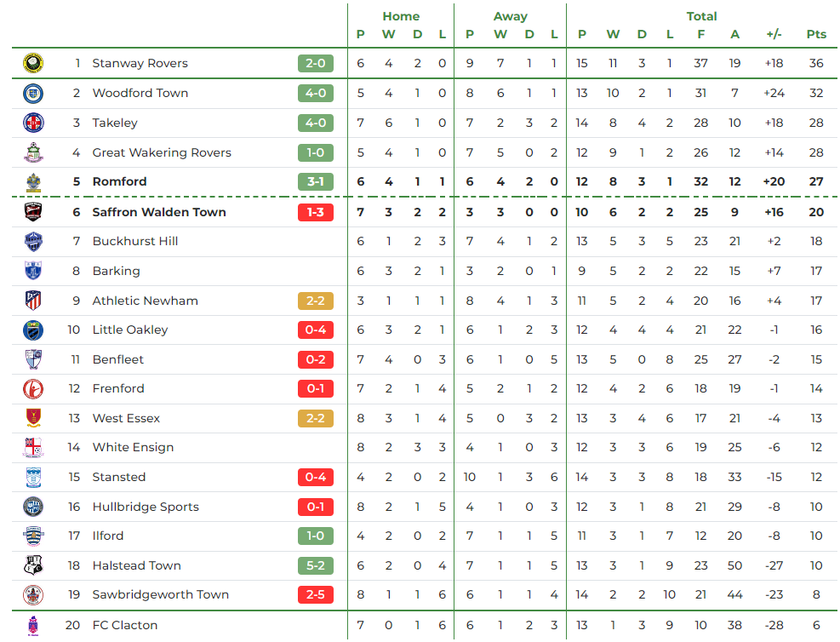Click the Athletic Newham striped crest
Screen dimensions: 840x642
click(33, 301)
